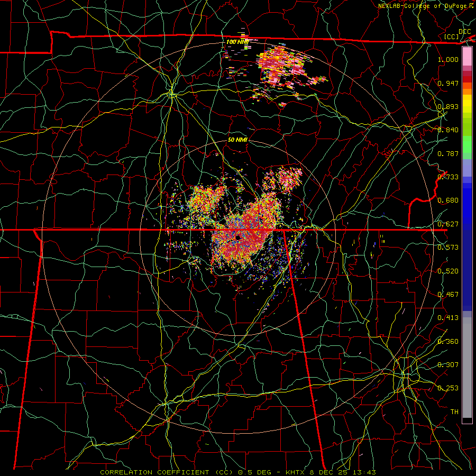Pick the light pink top color bar segment
Viewport: 476px width, 476px height.
tap(467, 56)
